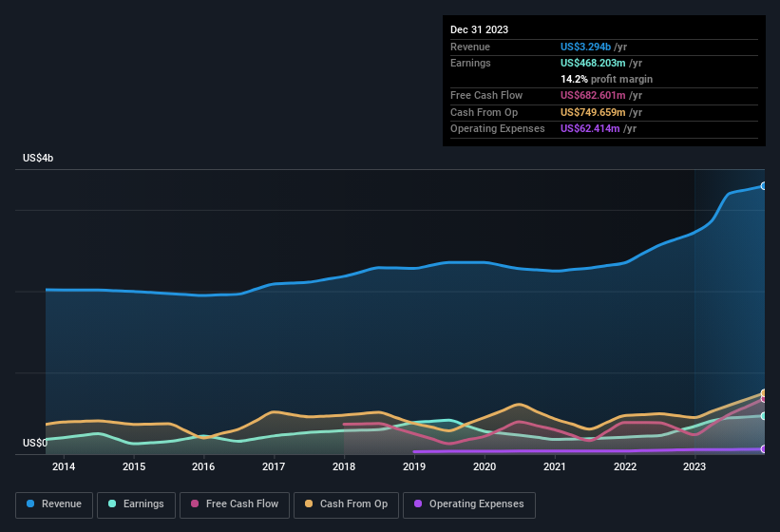
Task: Click the 2023 x-axis label
Action: [x=694, y=466]
